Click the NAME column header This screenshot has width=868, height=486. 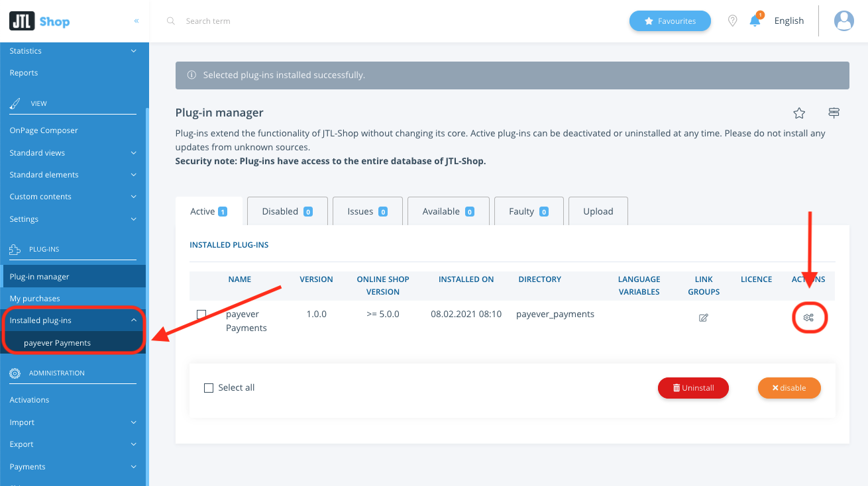click(240, 279)
